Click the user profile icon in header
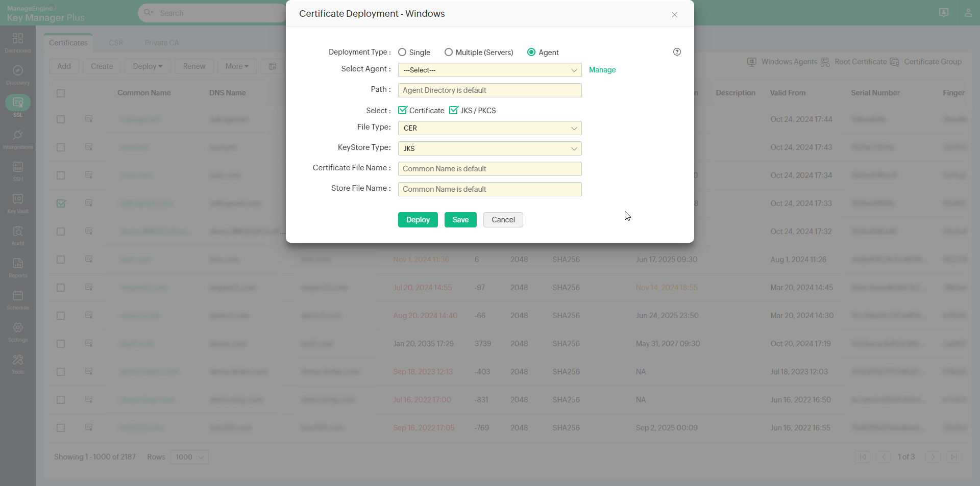The image size is (980, 486). coord(968,13)
